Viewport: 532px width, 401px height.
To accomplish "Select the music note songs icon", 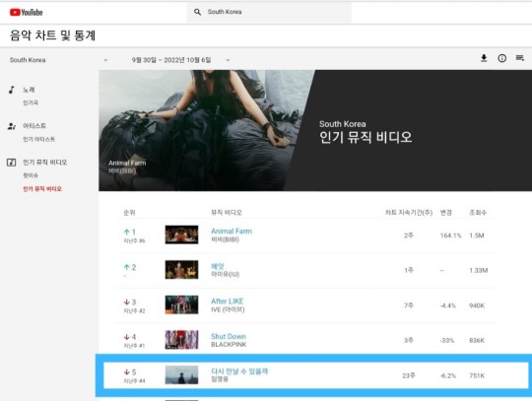I will [12, 90].
